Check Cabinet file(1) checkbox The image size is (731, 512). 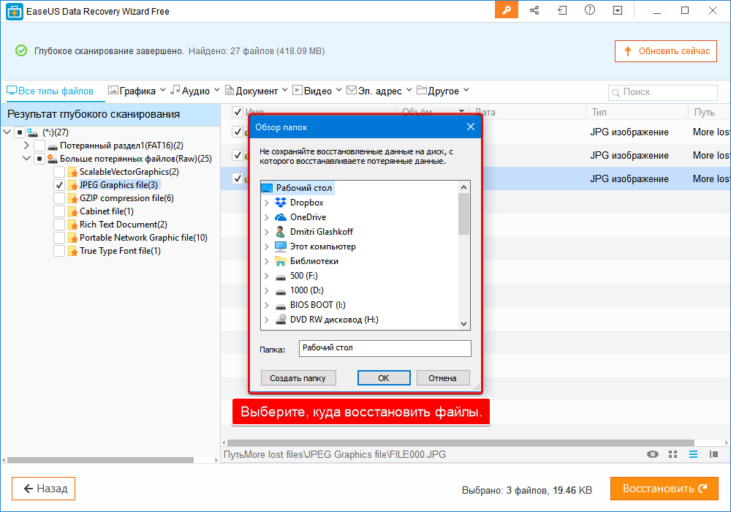tap(59, 211)
